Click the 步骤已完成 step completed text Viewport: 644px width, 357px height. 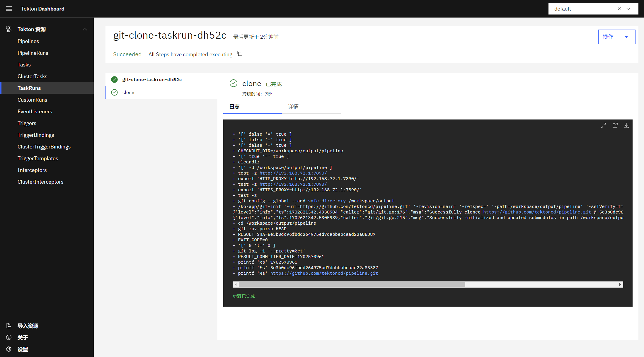[x=243, y=296]
